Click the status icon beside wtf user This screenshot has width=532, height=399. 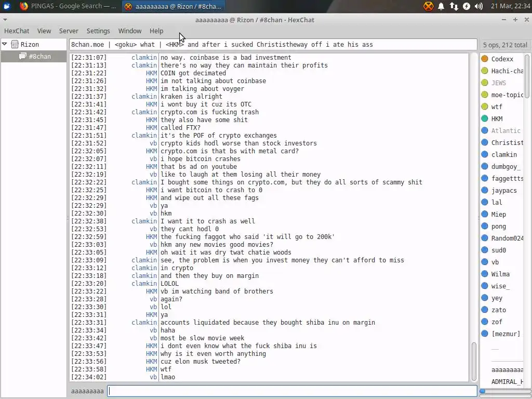click(485, 107)
